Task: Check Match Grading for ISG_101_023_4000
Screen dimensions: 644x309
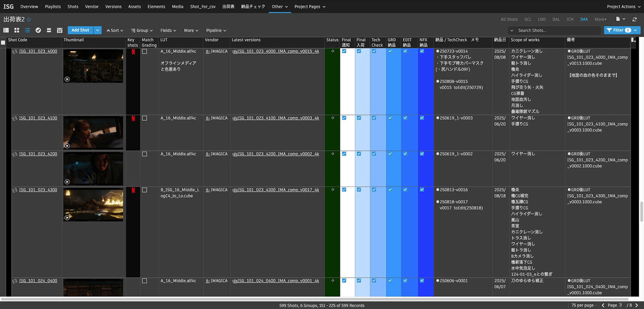Action: [144, 51]
